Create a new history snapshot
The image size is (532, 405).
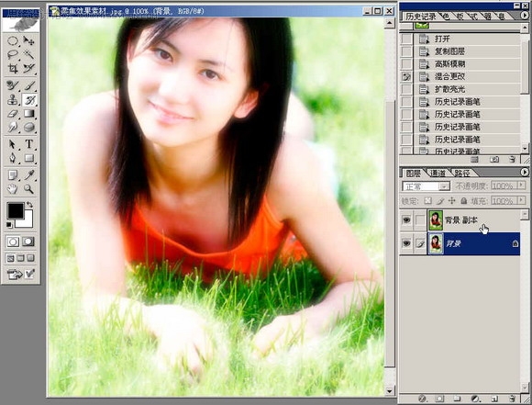pyautogui.click(x=494, y=160)
